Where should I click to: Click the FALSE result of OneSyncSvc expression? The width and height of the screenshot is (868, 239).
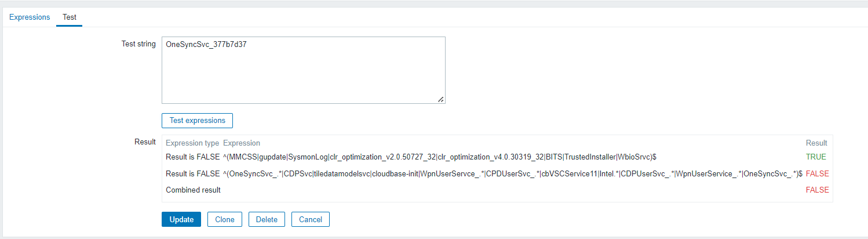click(x=817, y=173)
